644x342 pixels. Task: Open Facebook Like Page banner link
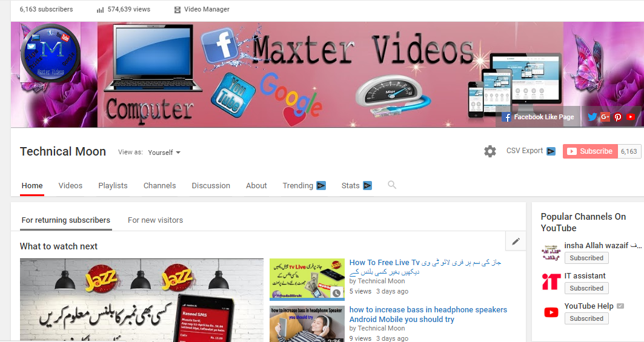click(539, 117)
